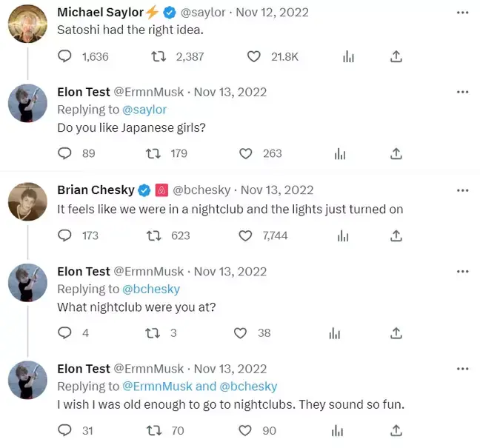
Task: Open Brian Chesky's display name link
Action: (x=94, y=190)
